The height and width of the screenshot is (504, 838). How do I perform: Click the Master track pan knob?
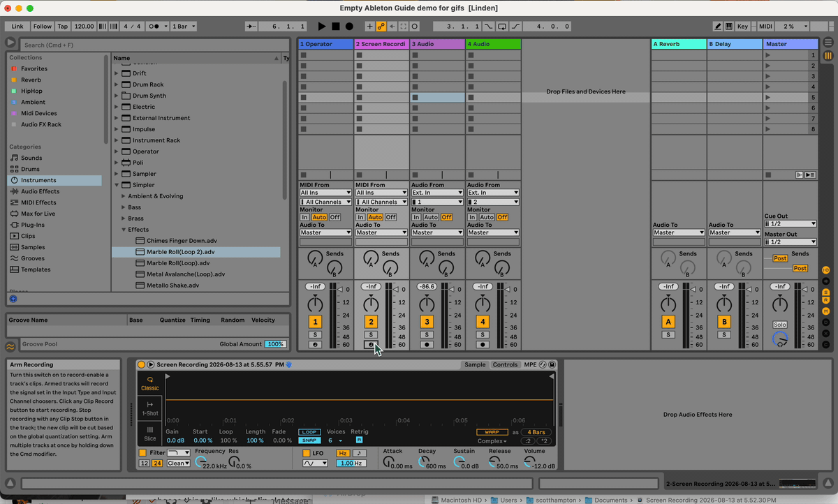[779, 304]
